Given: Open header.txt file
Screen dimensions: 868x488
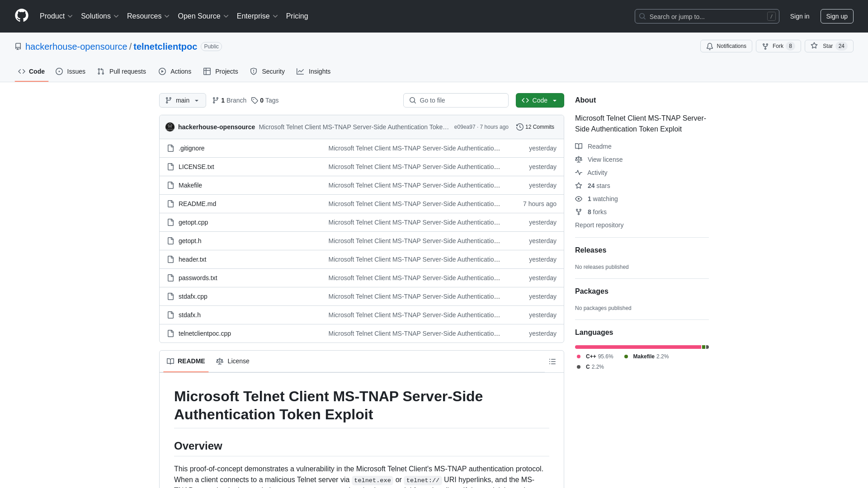Looking at the screenshot, I should 192,259.
